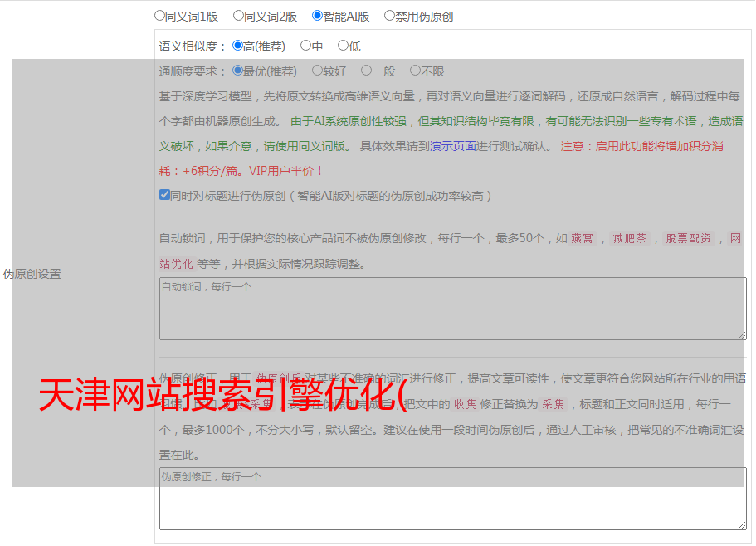
Task: Click the 伪原创设置 section label
Action: (32, 274)
